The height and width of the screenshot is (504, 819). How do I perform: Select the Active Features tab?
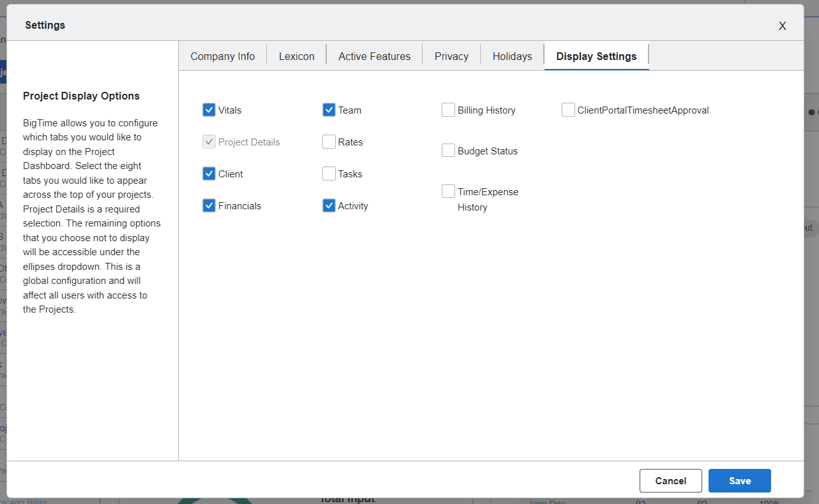(374, 56)
